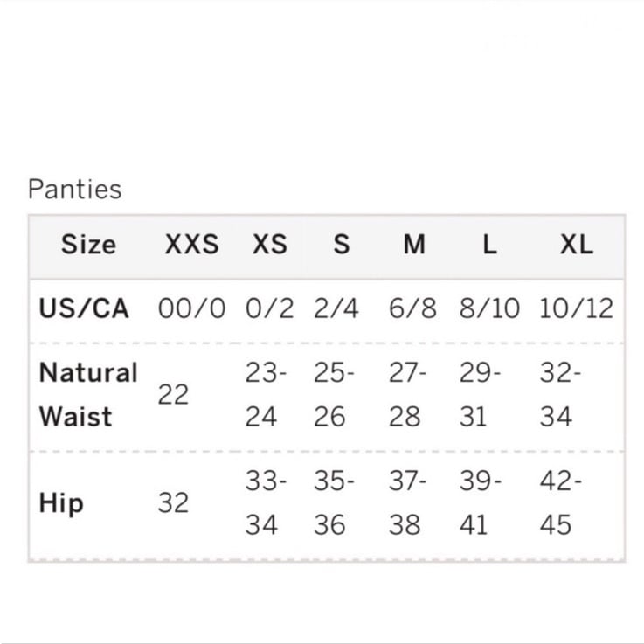Image resolution: width=644 pixels, height=644 pixels.
Task: Select the XS size column header
Action: [x=269, y=245]
